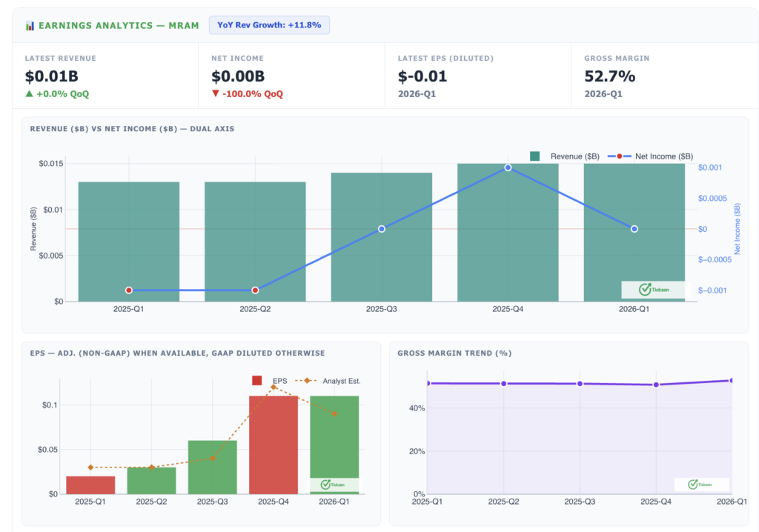Click the 2025-Q4 gross margin data point
Viewport: 759px width, 532px height.
(656, 385)
